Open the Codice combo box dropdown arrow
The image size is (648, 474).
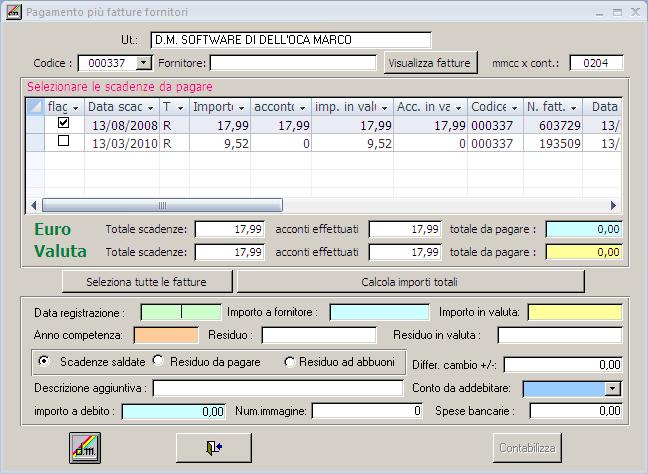click(144, 63)
